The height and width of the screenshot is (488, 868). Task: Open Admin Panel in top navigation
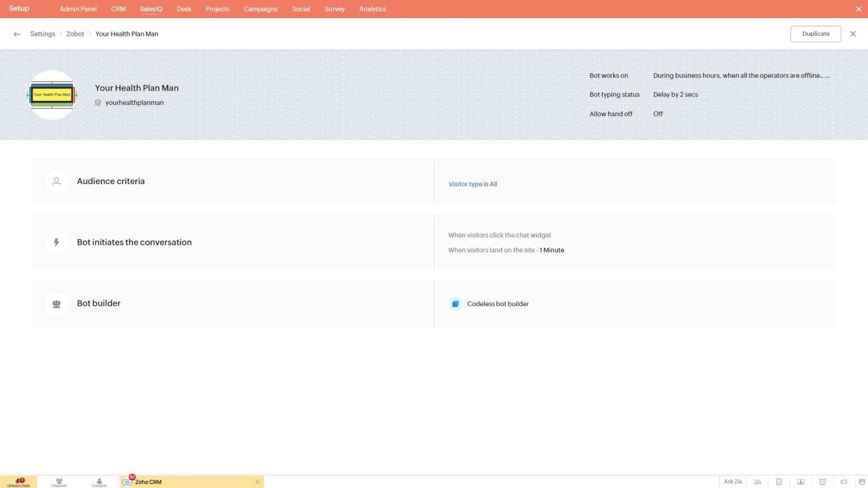point(78,9)
